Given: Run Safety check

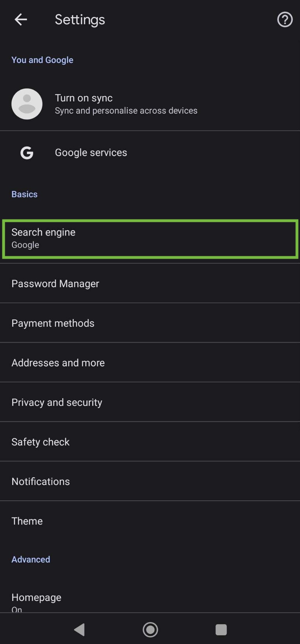Looking at the screenshot, I should (x=41, y=442).
